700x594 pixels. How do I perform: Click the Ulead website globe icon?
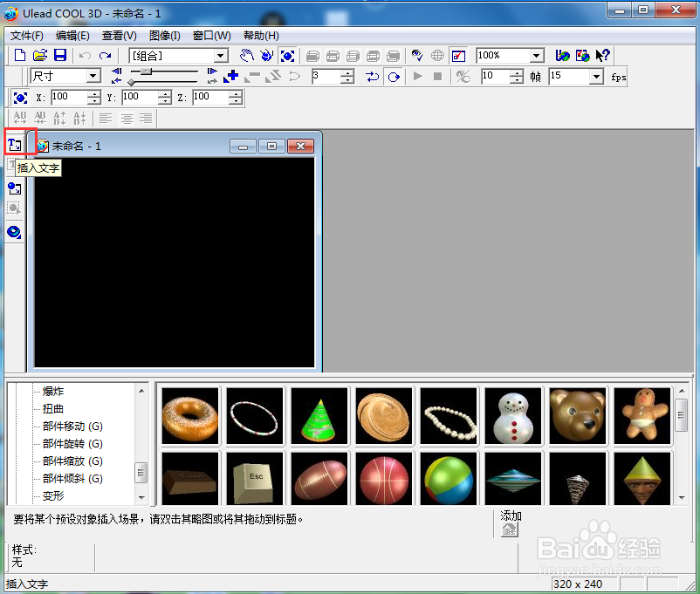(562, 55)
